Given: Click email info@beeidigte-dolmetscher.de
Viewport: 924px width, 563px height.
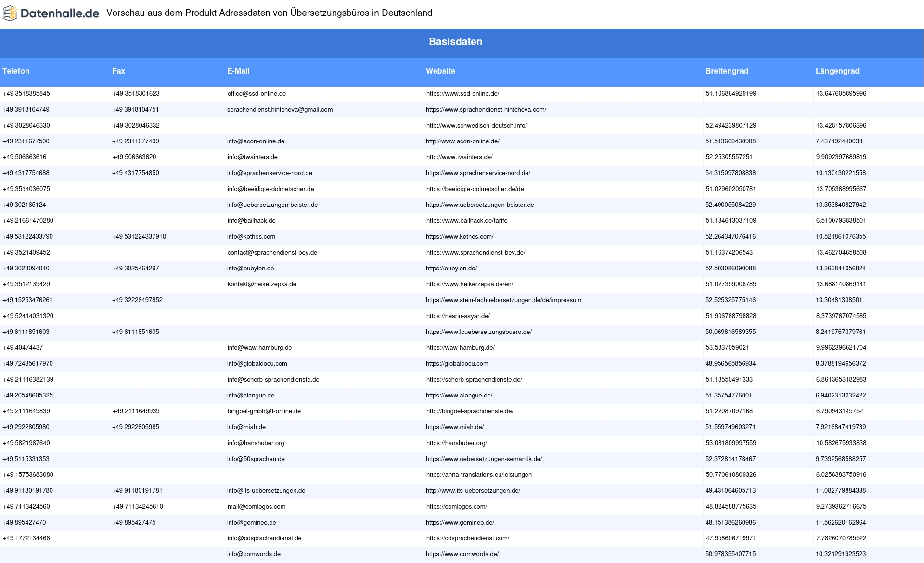Looking at the screenshot, I should pos(271,189).
